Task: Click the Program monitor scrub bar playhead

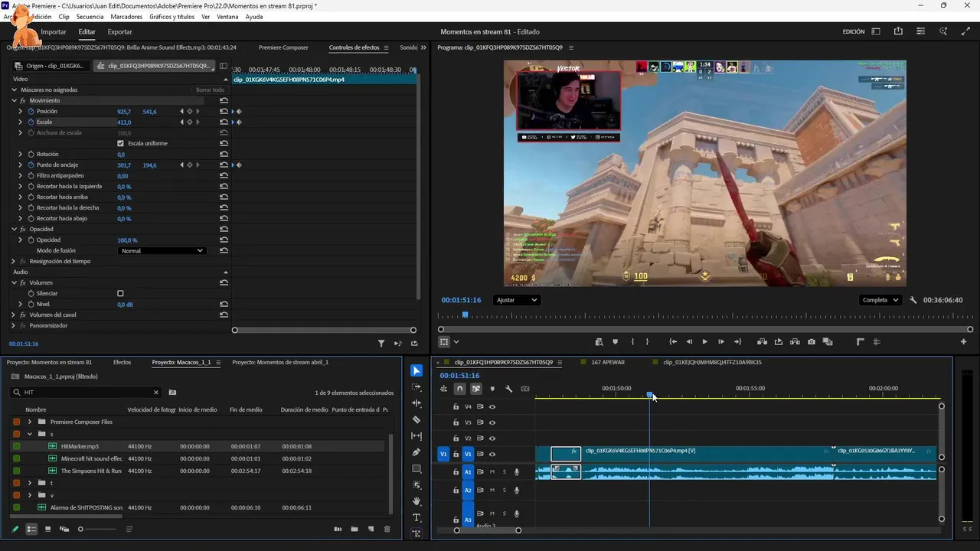Action: click(x=465, y=315)
